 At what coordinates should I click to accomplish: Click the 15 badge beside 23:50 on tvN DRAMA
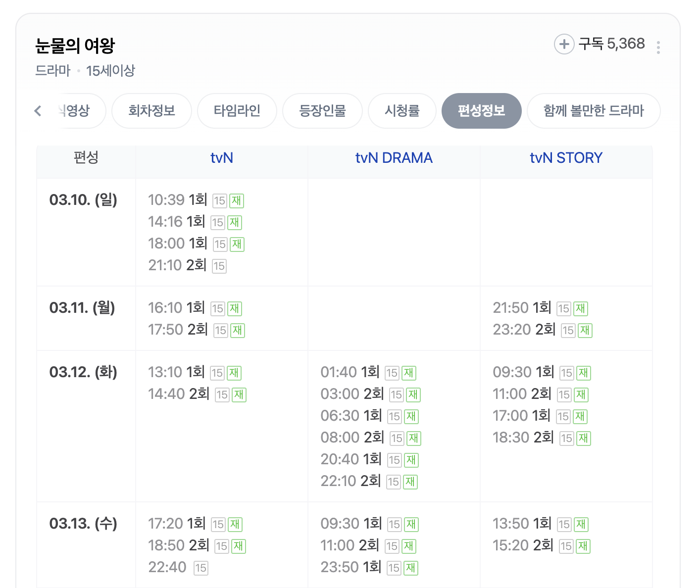[395, 568]
